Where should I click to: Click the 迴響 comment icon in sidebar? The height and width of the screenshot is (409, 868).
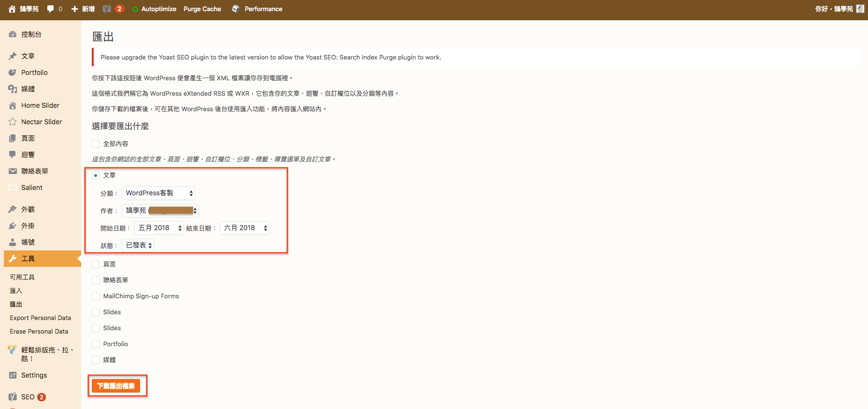(13, 155)
